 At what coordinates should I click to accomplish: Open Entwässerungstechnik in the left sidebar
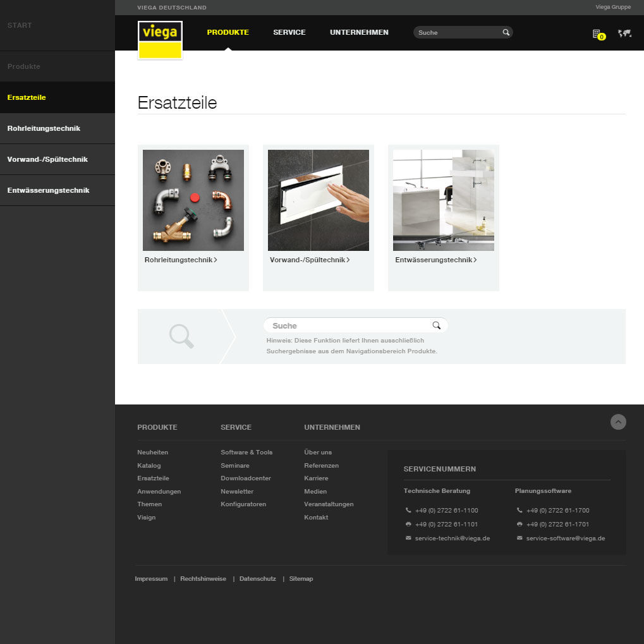coord(58,190)
